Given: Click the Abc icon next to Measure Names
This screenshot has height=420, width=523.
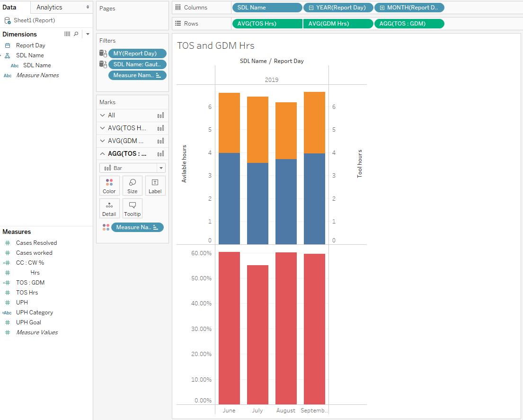Looking at the screenshot, I should [x=8, y=76].
